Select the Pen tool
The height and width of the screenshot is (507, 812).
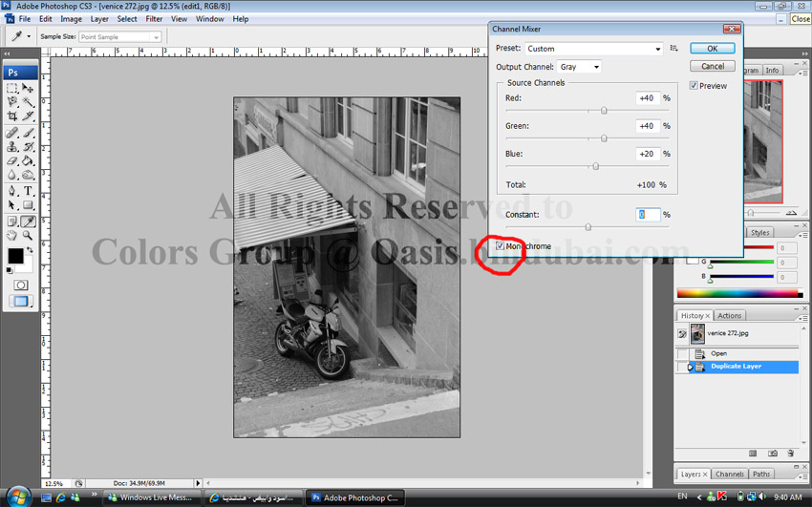pyautogui.click(x=12, y=191)
